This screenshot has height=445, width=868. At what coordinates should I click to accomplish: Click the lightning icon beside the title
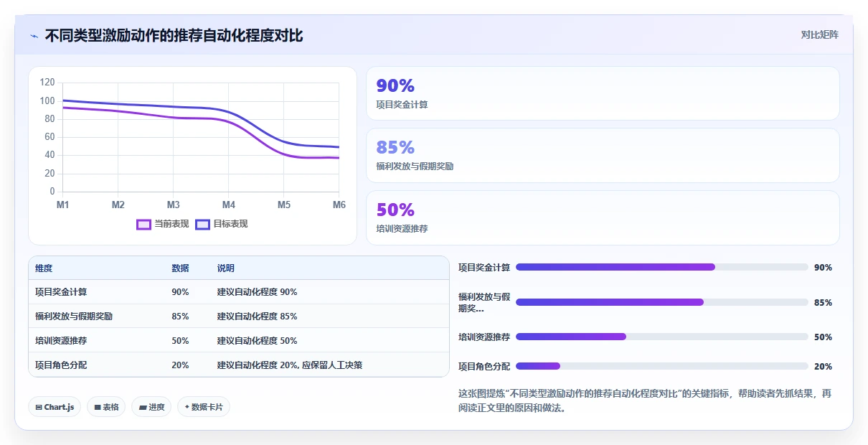click(x=34, y=36)
